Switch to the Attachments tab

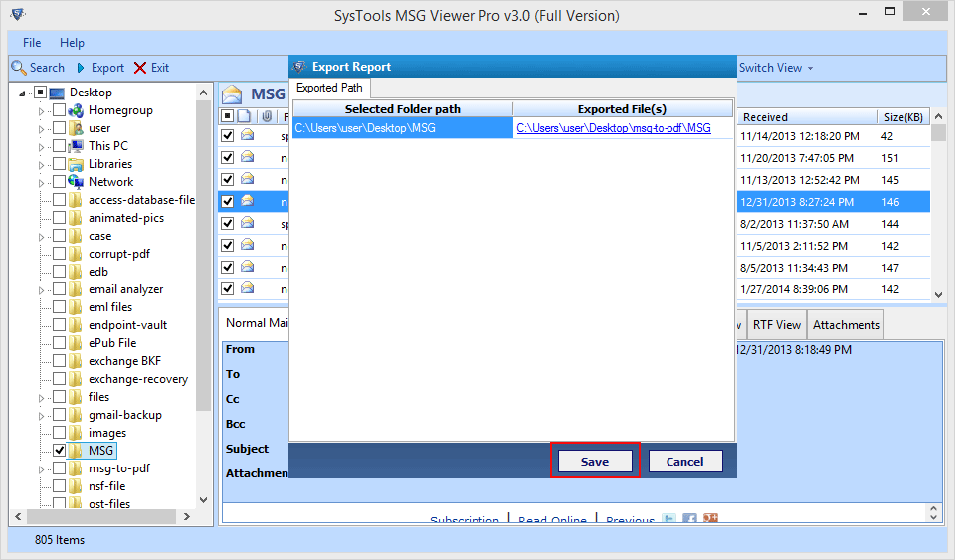click(x=846, y=325)
